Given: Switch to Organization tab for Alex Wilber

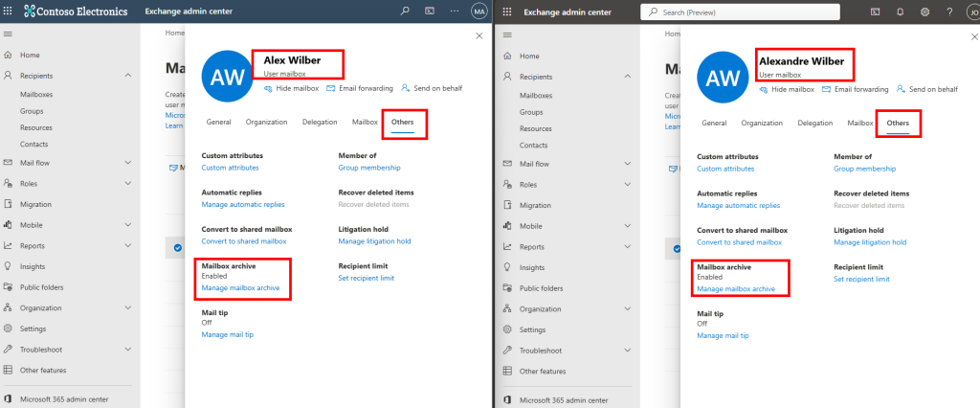Looking at the screenshot, I should (266, 122).
